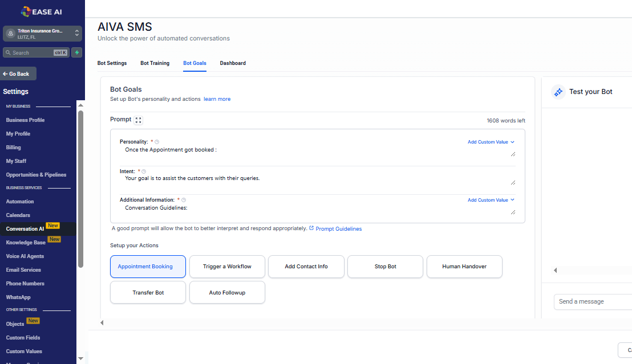Image resolution: width=632 pixels, height=364 pixels.
Task: Select the Bot Goals tab
Action: (x=195, y=63)
